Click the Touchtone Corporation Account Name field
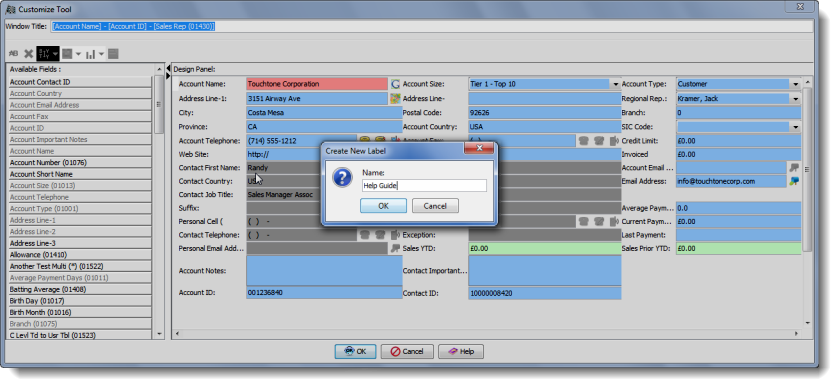Viewport: 839px width, 388px height. point(317,84)
